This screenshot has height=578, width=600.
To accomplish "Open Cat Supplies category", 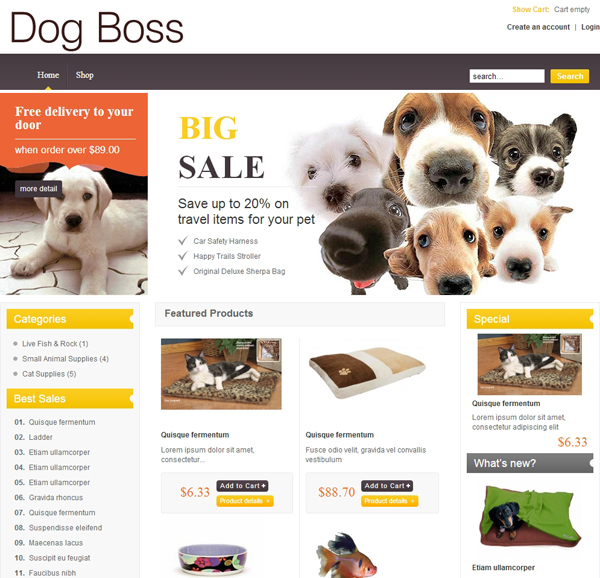I will pyautogui.click(x=49, y=374).
